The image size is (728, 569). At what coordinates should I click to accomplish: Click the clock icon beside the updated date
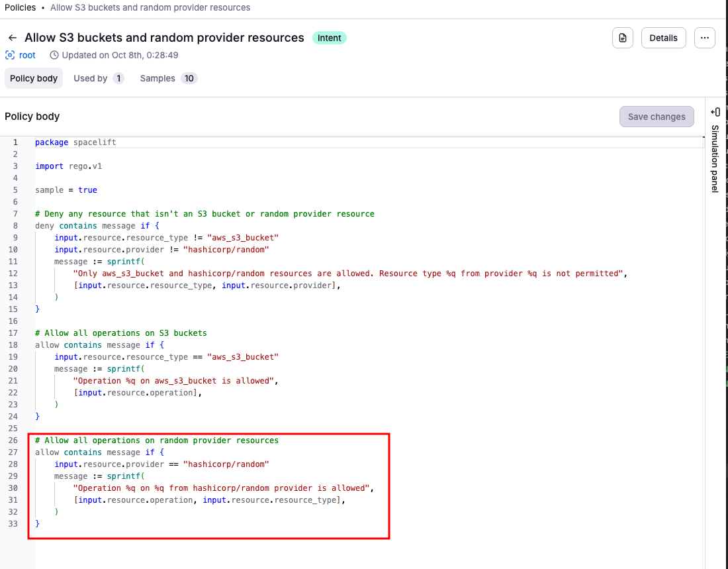click(54, 55)
